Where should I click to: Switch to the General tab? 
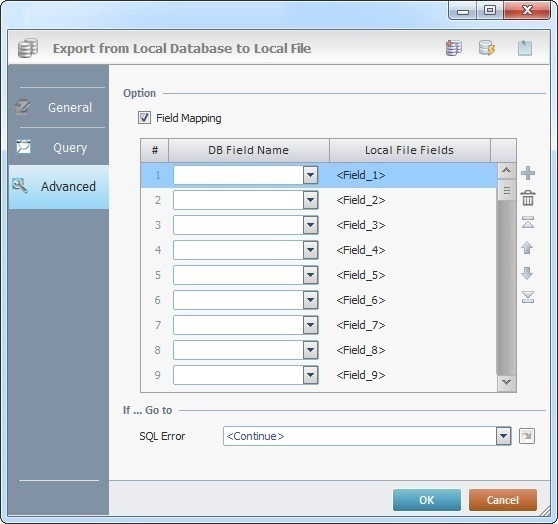pos(59,108)
